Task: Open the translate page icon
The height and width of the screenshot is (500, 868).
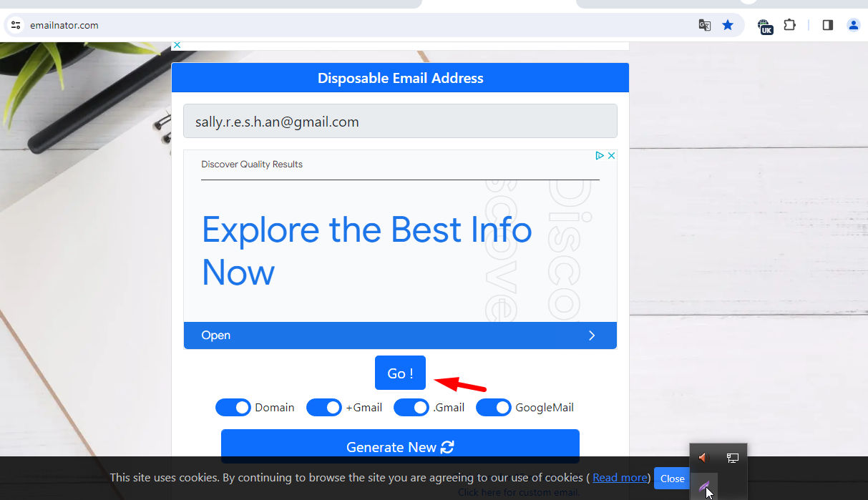Action: click(705, 25)
